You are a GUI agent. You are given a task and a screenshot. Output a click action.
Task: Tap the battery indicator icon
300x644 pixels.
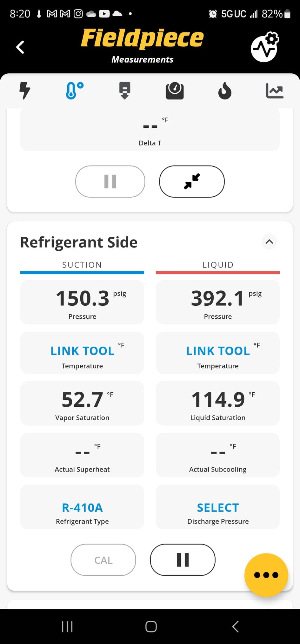point(287,14)
